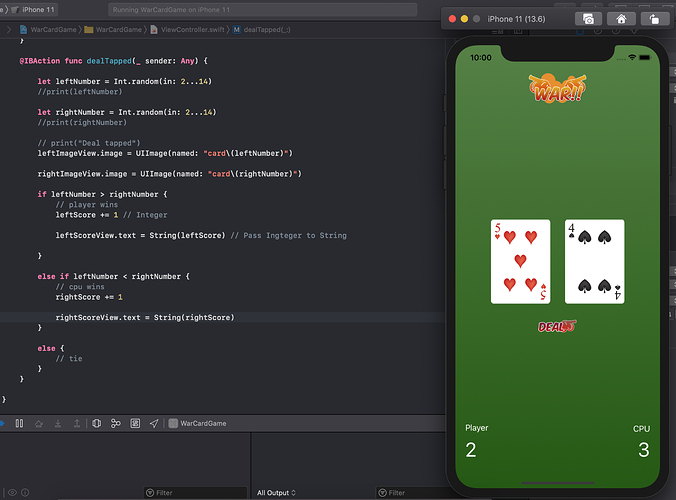Click the simulator rotate device icon
This screenshot has width=676, height=500.
[x=653, y=18]
